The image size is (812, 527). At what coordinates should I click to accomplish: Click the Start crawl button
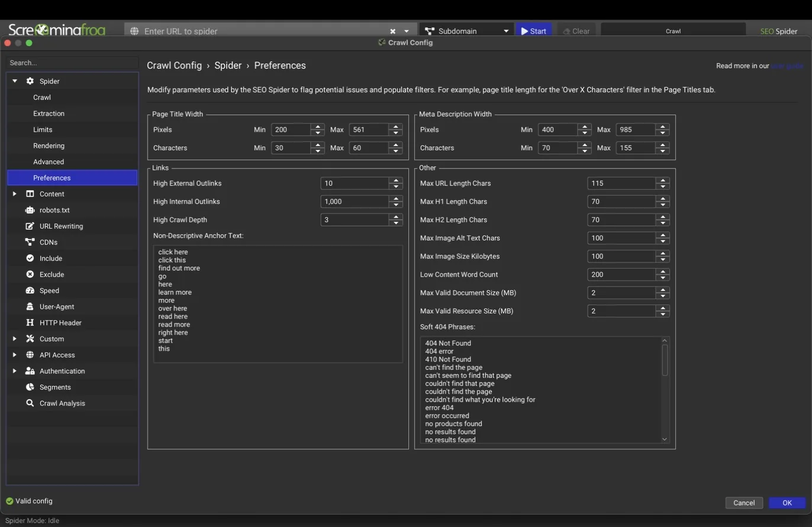click(x=534, y=31)
